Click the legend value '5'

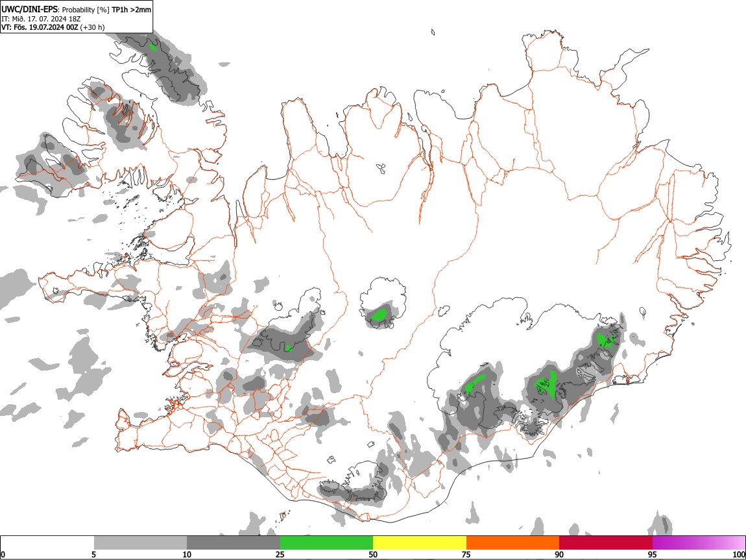click(93, 554)
